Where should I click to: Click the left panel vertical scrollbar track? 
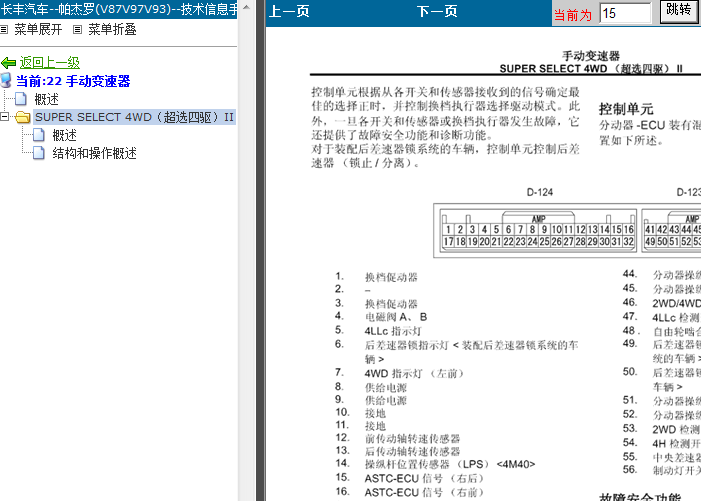[246, 259]
